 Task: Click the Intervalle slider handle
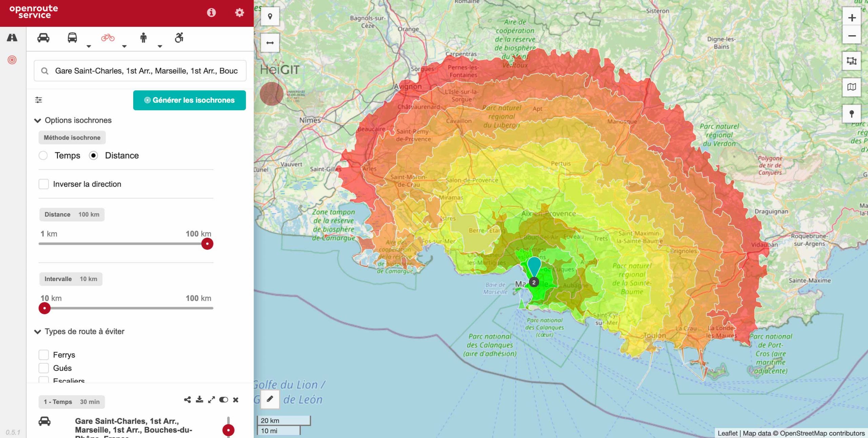pos(44,308)
